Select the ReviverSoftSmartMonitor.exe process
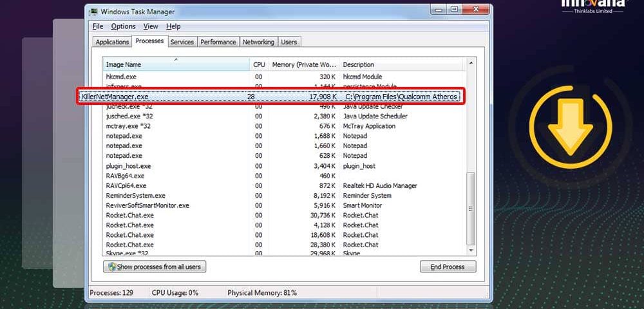The width and height of the screenshot is (644, 309). point(283,205)
